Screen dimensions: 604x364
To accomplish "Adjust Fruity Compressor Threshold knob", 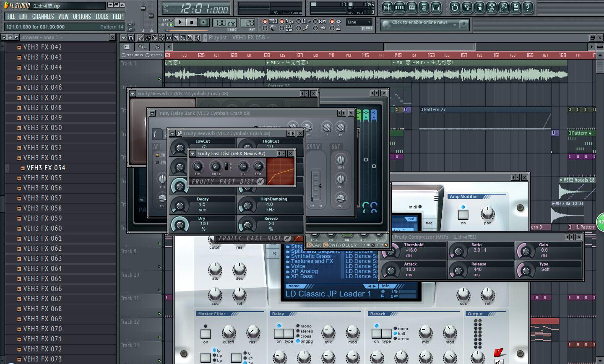I will pyautogui.click(x=391, y=252).
